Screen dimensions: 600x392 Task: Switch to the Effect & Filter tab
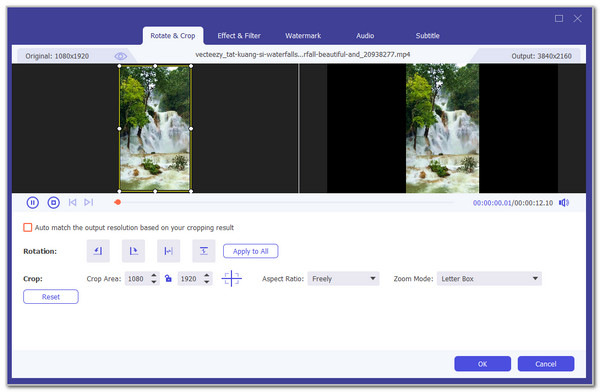[239, 36]
